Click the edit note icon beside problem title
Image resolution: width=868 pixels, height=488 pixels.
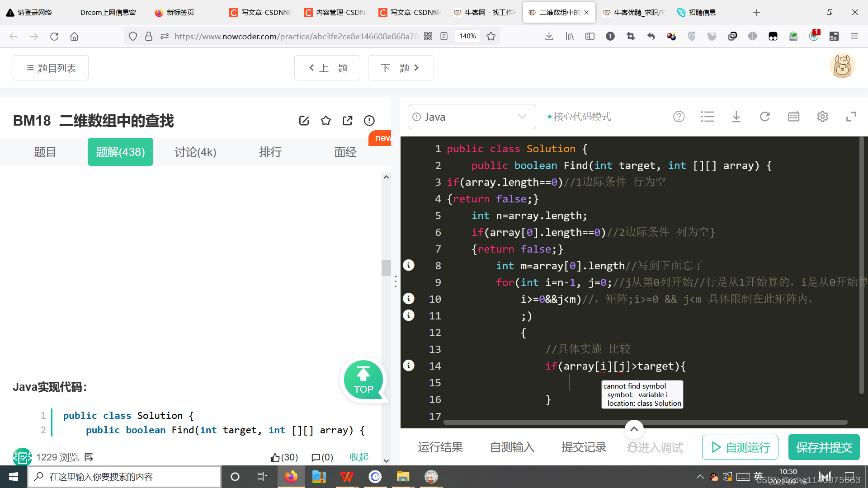click(304, 121)
